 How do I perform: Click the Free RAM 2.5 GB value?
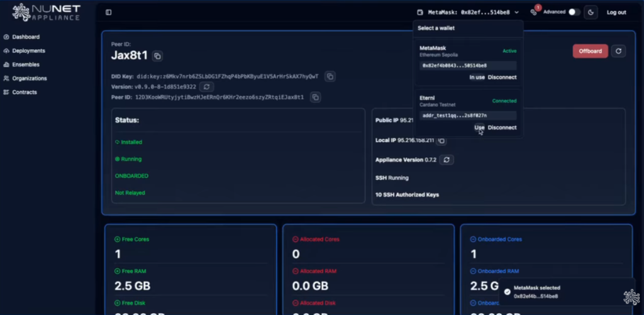[x=132, y=286]
